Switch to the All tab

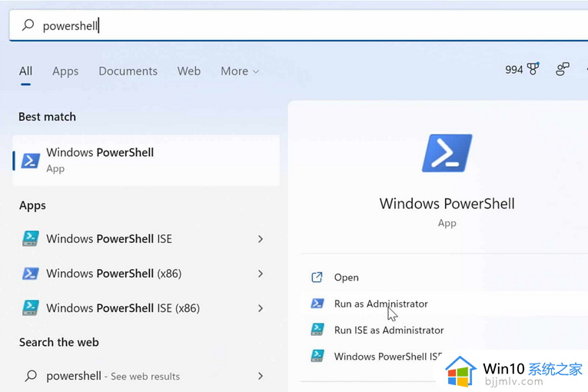coord(25,71)
